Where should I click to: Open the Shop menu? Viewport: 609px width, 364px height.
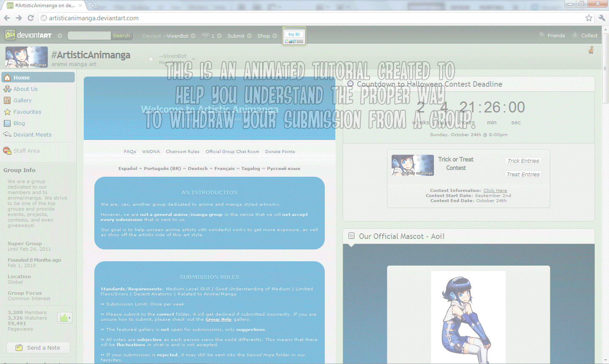click(263, 36)
